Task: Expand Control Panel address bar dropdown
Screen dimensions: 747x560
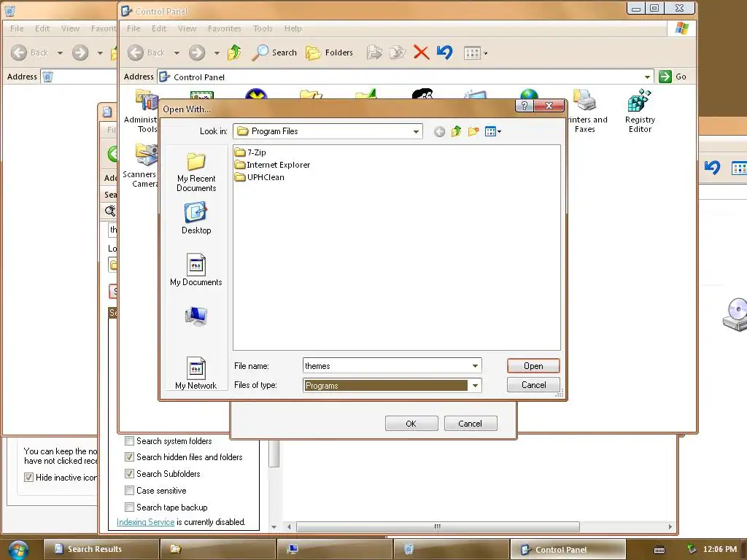Action: (647, 77)
